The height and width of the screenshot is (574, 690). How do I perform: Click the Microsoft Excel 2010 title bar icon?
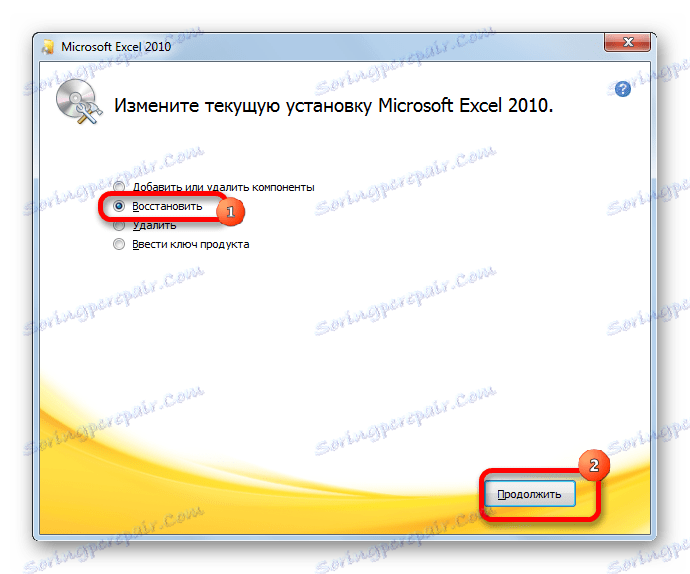tap(48, 47)
